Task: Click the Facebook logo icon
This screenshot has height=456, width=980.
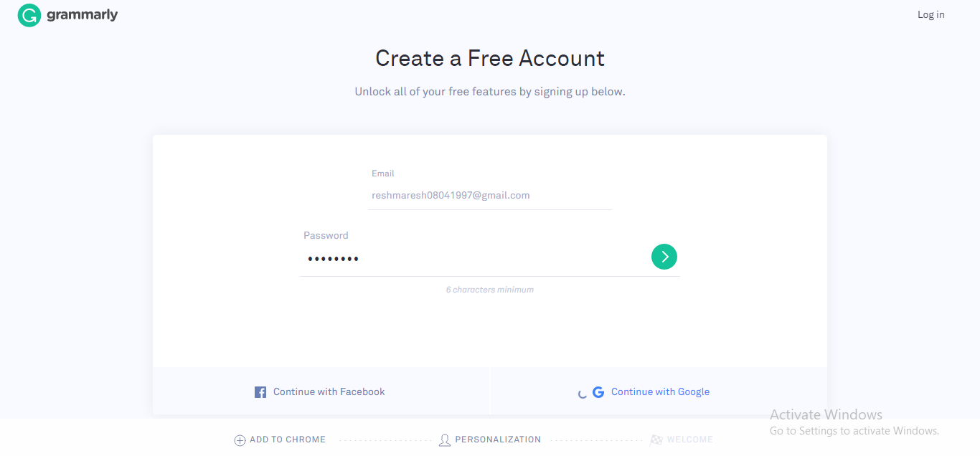Action: tap(260, 392)
